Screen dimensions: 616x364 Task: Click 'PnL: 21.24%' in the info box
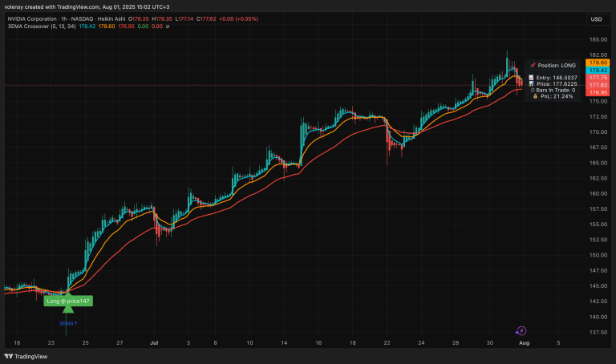tap(557, 96)
